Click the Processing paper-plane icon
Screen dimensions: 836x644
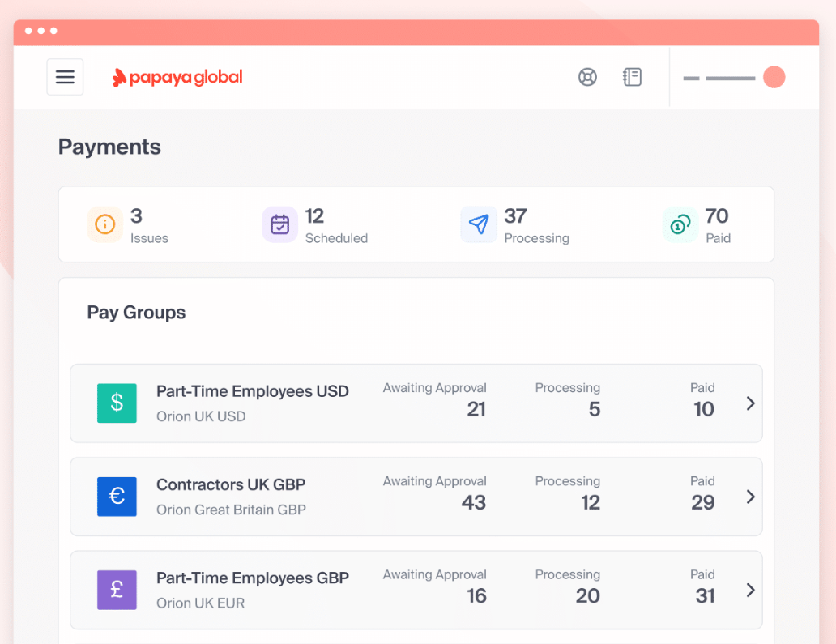(x=479, y=224)
